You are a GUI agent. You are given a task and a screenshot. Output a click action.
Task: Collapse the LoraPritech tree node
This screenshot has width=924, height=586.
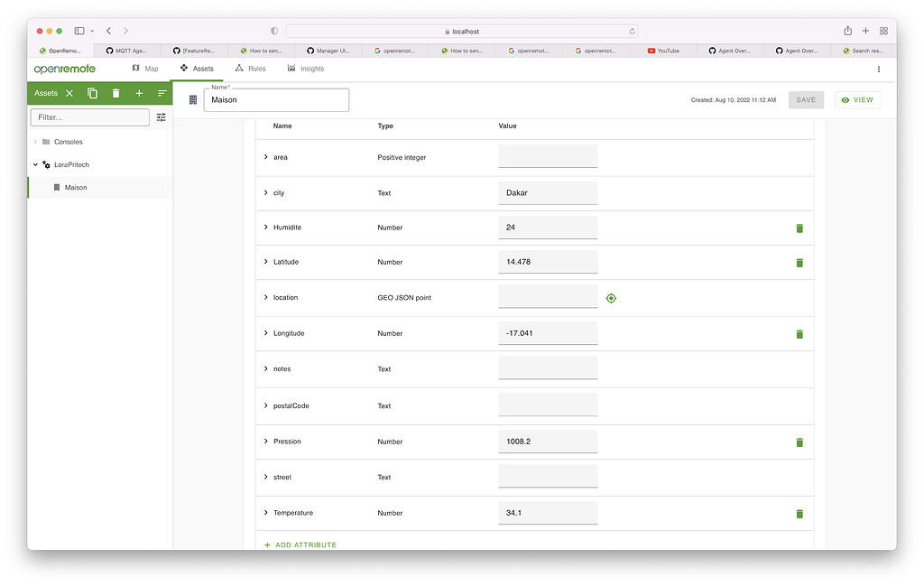point(35,164)
